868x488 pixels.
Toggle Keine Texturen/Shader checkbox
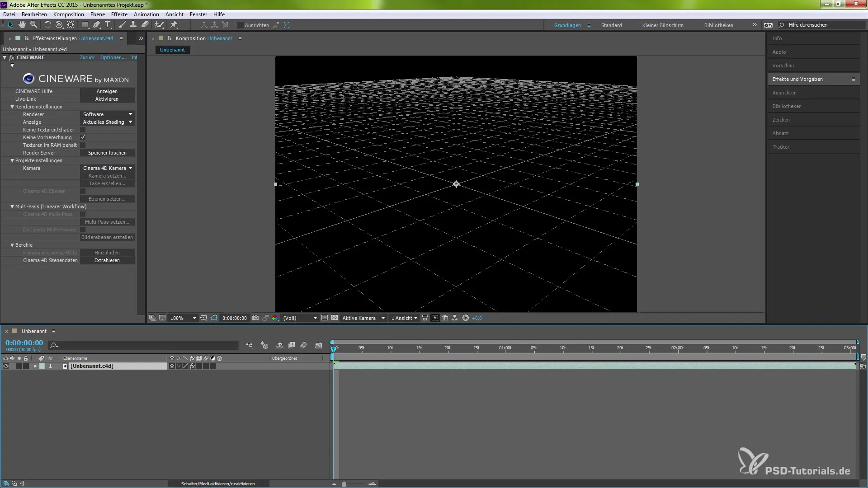tap(83, 130)
